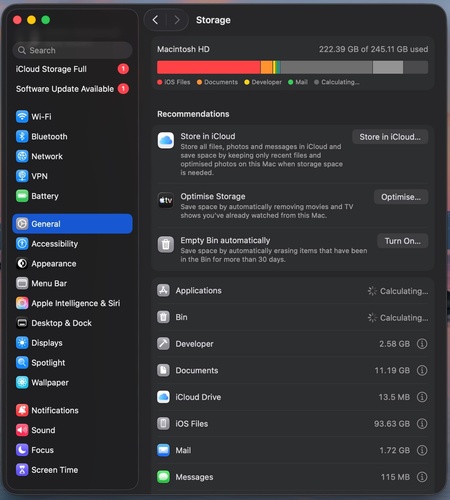Click the "iCloud Drive" row label

[x=198, y=397]
